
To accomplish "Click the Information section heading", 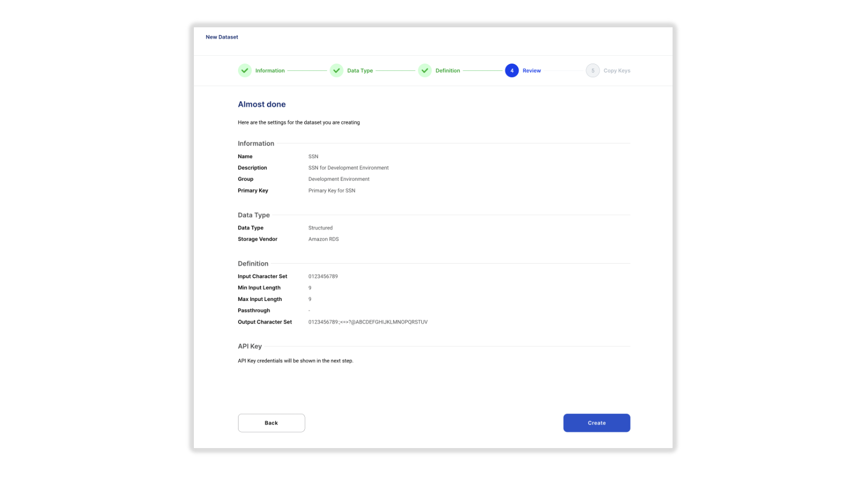I will click(256, 143).
